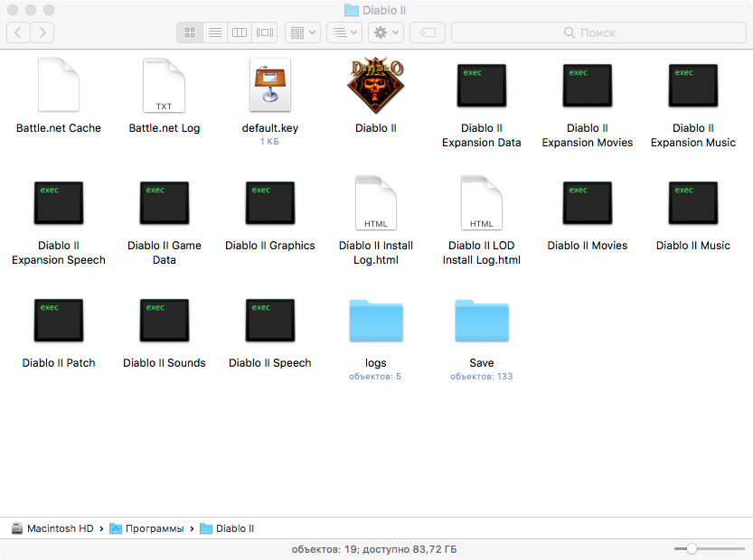The height and width of the screenshot is (560, 753).
Task: Click the 'Save' folder name label
Action: 482,363
